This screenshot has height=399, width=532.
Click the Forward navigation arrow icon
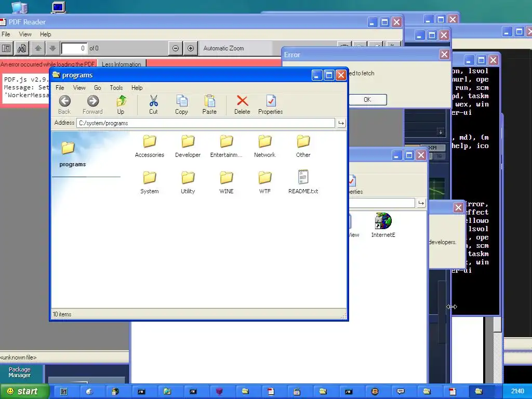pyautogui.click(x=92, y=101)
